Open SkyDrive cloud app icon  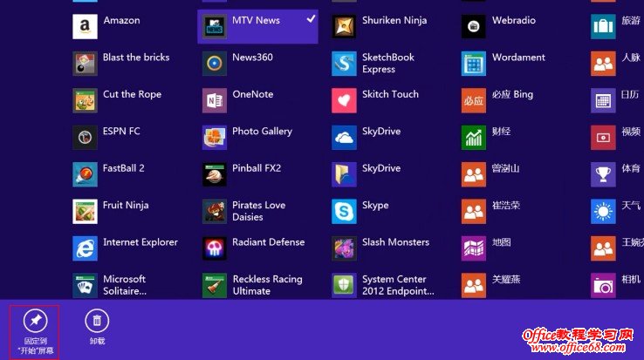[344, 138]
